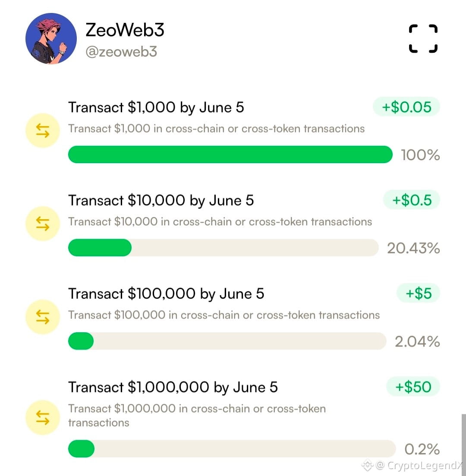
Task: Click the 20.43% progress bar
Action: (224, 248)
